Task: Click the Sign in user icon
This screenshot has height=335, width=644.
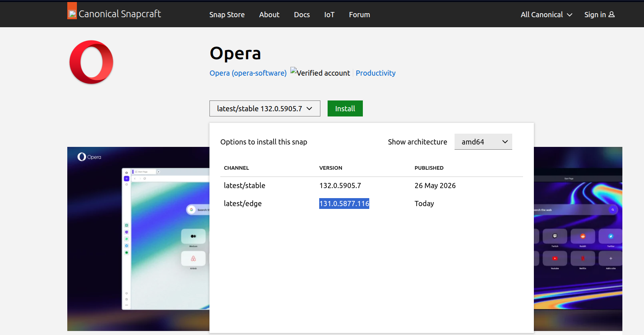Action: tap(612, 14)
